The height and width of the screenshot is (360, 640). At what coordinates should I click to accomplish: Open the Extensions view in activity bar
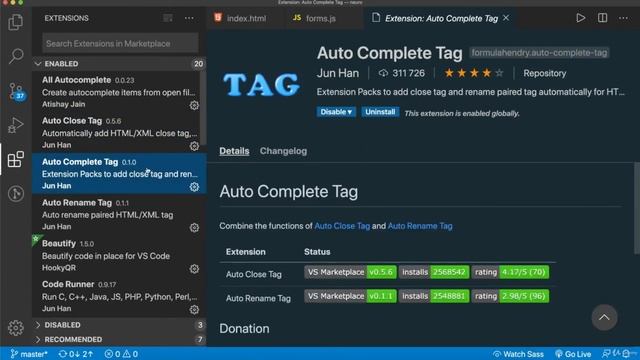click(16, 159)
